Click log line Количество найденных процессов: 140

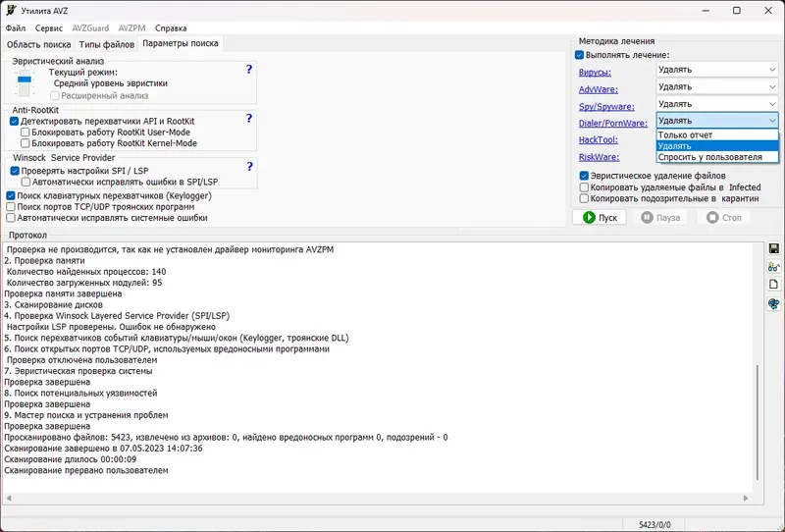coord(86,272)
